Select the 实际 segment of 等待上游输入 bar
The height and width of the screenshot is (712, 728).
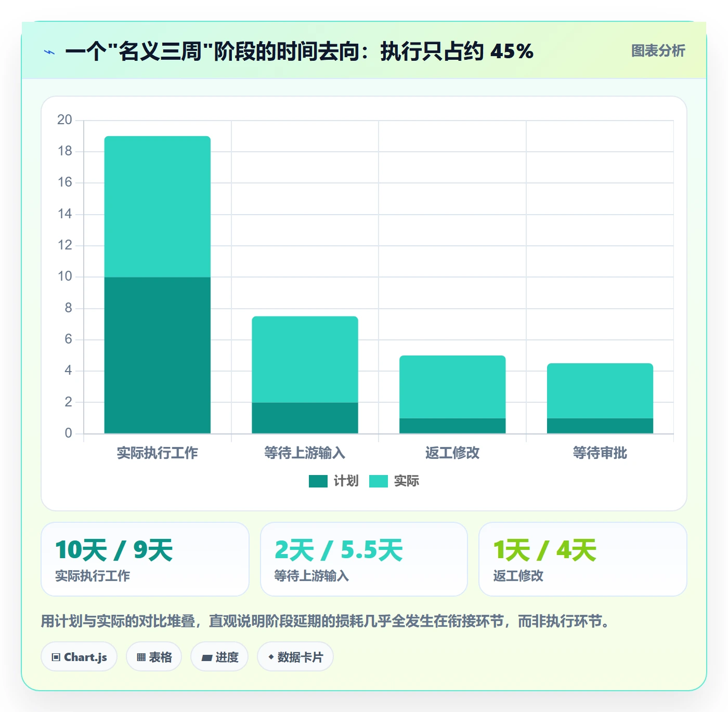coord(305,359)
